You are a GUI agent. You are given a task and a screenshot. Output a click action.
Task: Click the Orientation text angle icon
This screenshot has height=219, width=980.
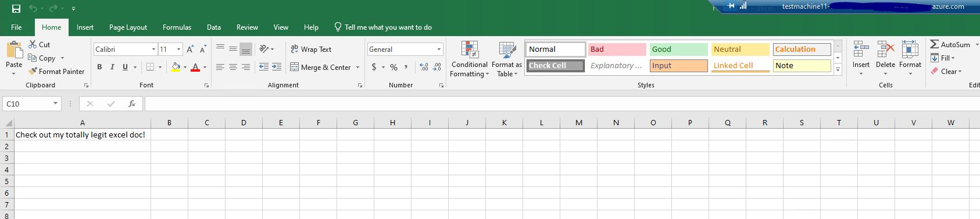[264, 49]
